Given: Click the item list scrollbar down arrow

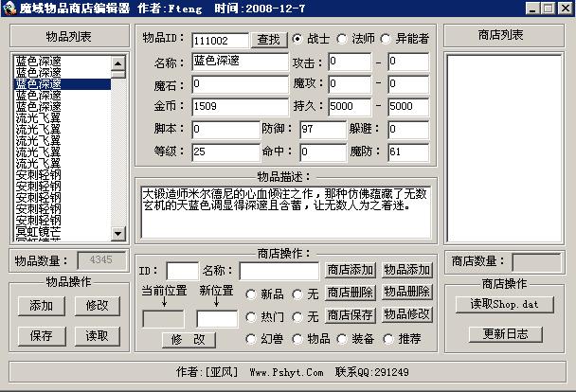Looking at the screenshot, I should coord(118,233).
